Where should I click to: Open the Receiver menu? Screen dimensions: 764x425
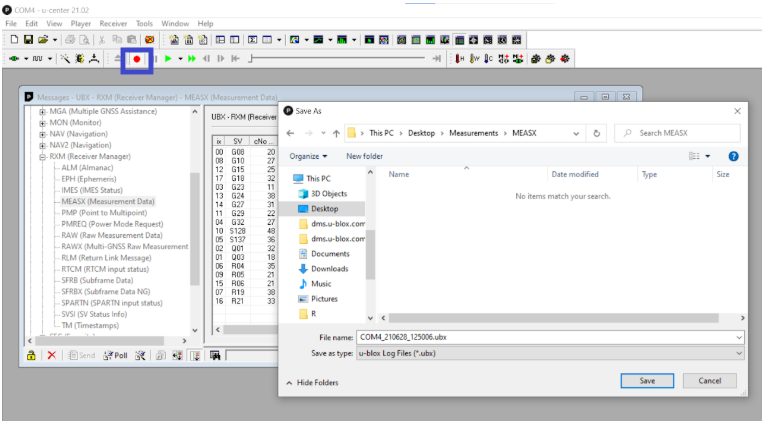tap(113, 23)
